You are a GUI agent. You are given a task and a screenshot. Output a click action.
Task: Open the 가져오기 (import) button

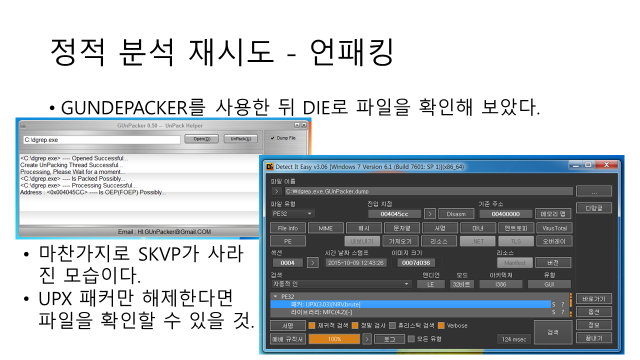point(400,241)
